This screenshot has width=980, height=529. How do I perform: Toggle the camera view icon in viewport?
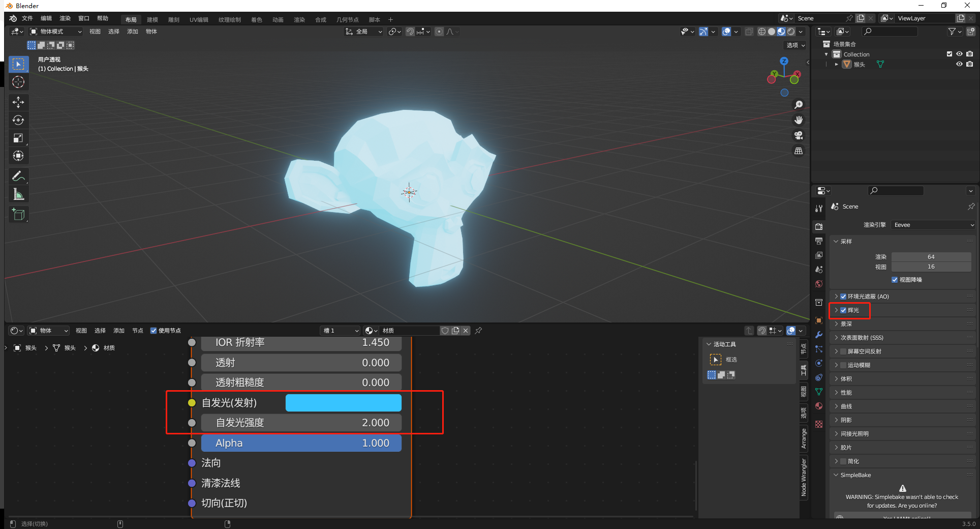[x=799, y=135]
